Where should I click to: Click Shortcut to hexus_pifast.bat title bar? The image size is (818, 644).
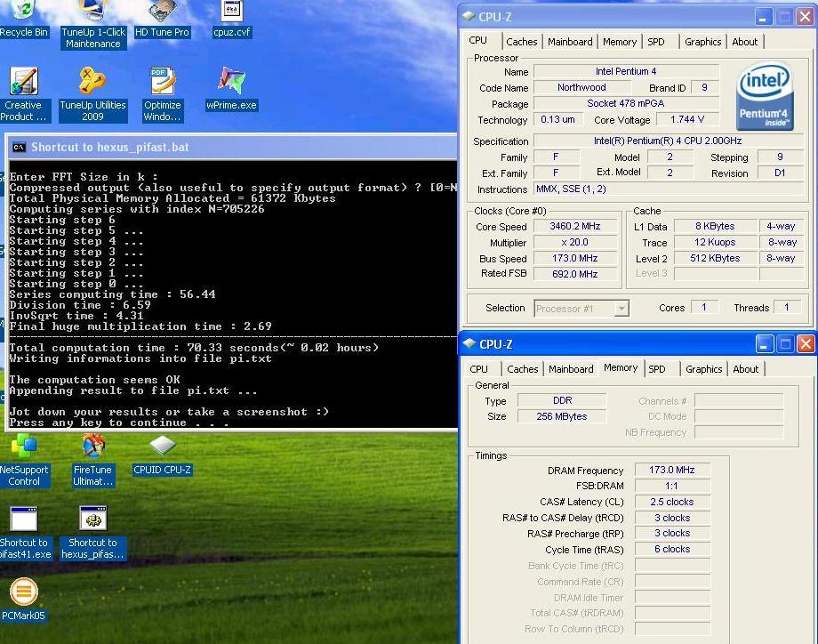click(x=232, y=147)
